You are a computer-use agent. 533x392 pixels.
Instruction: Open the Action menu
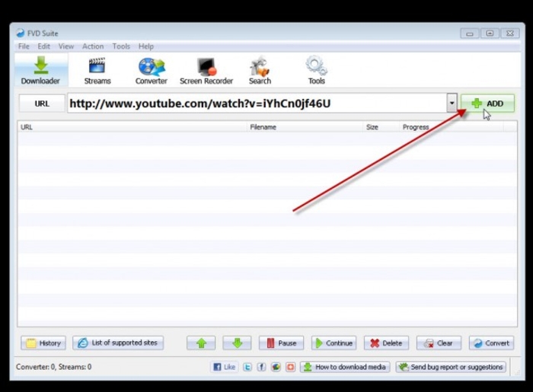click(93, 46)
